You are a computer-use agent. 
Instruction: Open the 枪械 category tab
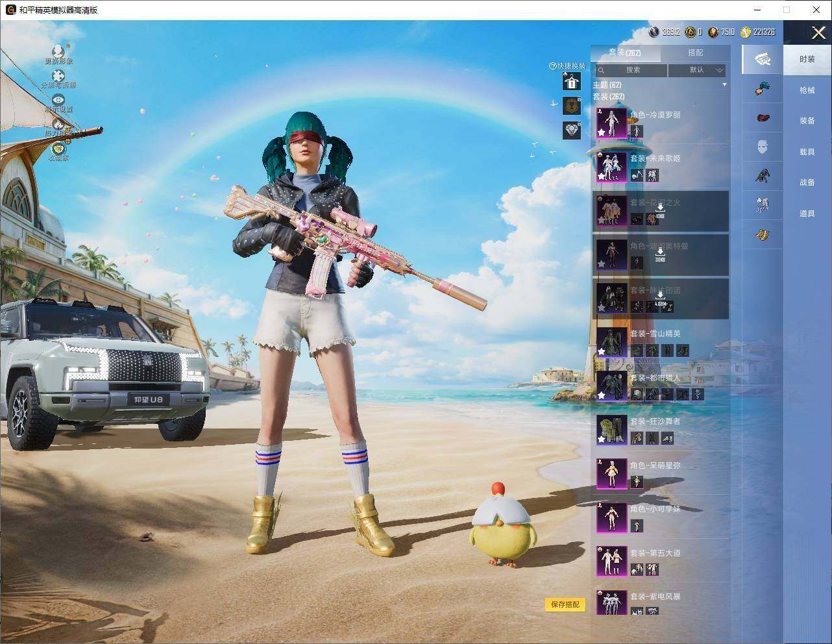[807, 90]
